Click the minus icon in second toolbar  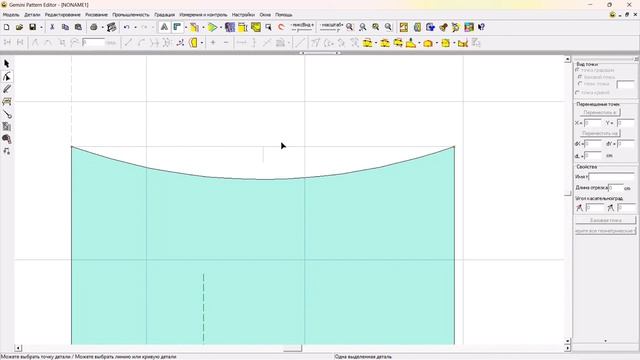(x=226, y=42)
